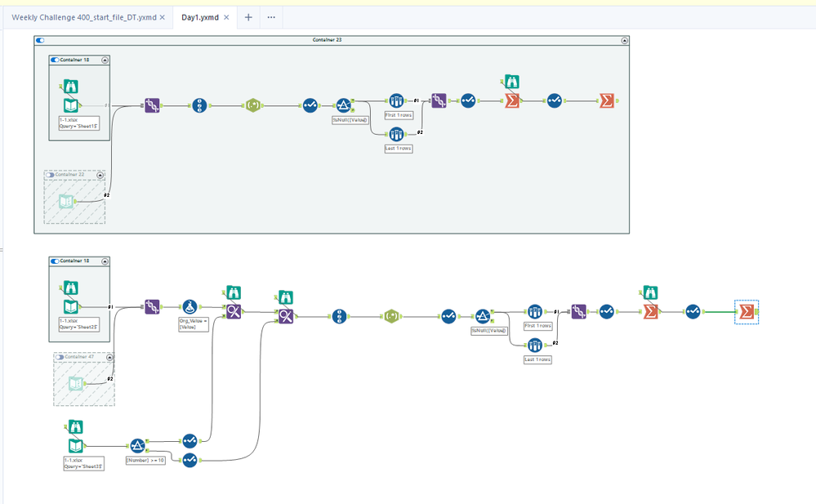The width and height of the screenshot is (816, 504).
Task: Select the RegEx tool inside Container 23
Action: click(253, 105)
